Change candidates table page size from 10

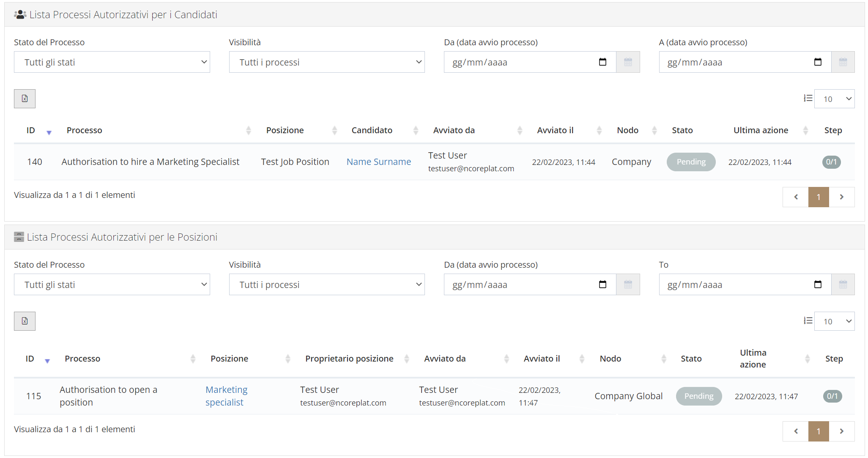click(x=834, y=99)
